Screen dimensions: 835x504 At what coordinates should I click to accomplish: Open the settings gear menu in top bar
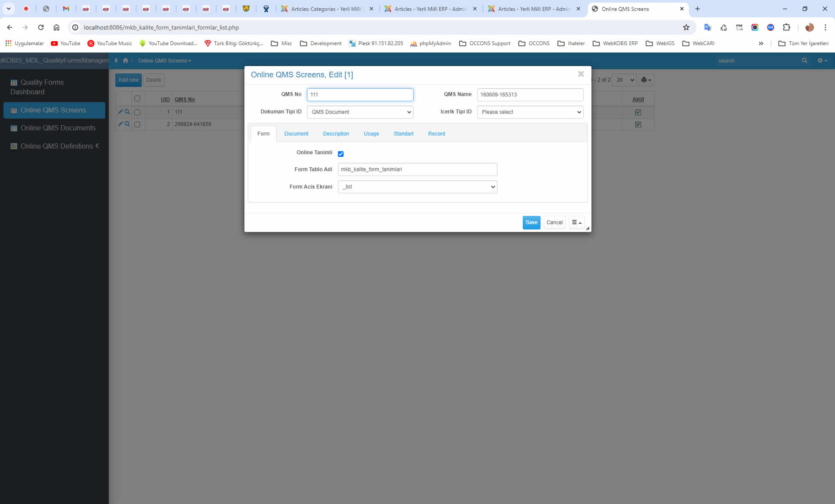[822, 60]
